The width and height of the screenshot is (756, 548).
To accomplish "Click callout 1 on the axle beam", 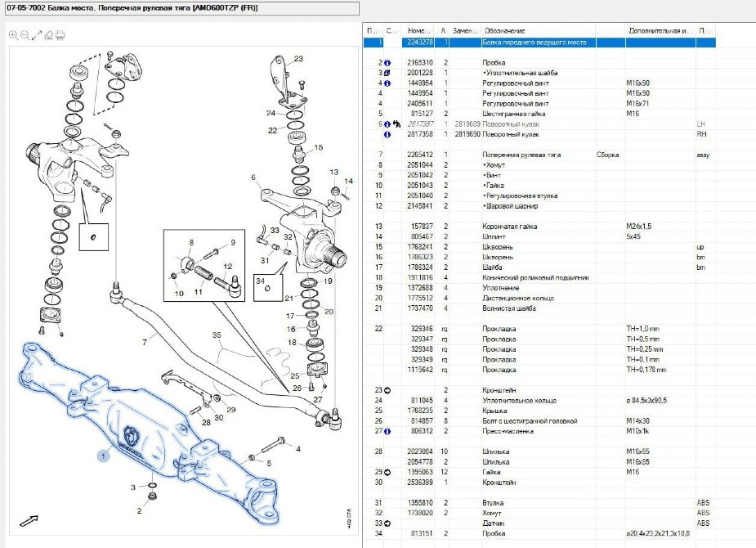I will [104, 455].
